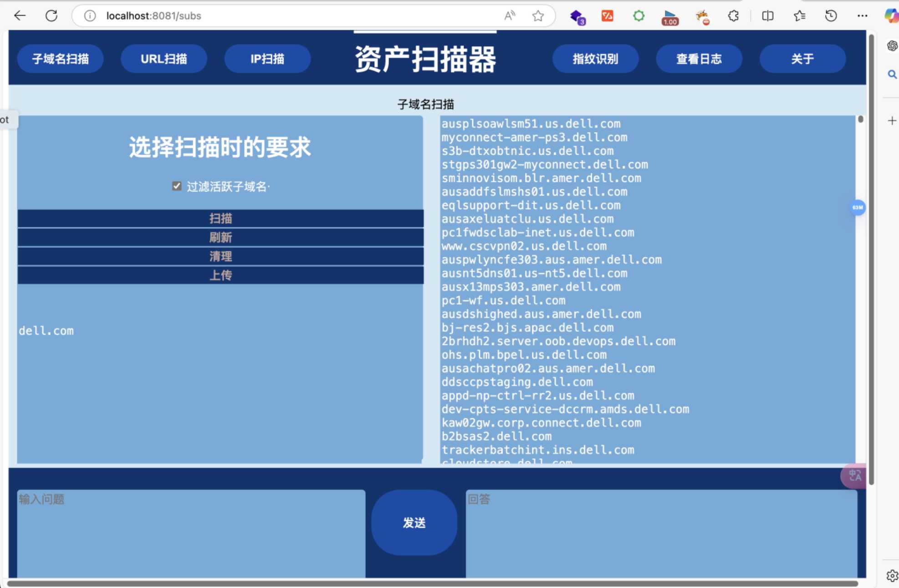The image size is (899, 588).
Task: Click the read aloud icon in the address bar
Action: pyautogui.click(x=510, y=16)
